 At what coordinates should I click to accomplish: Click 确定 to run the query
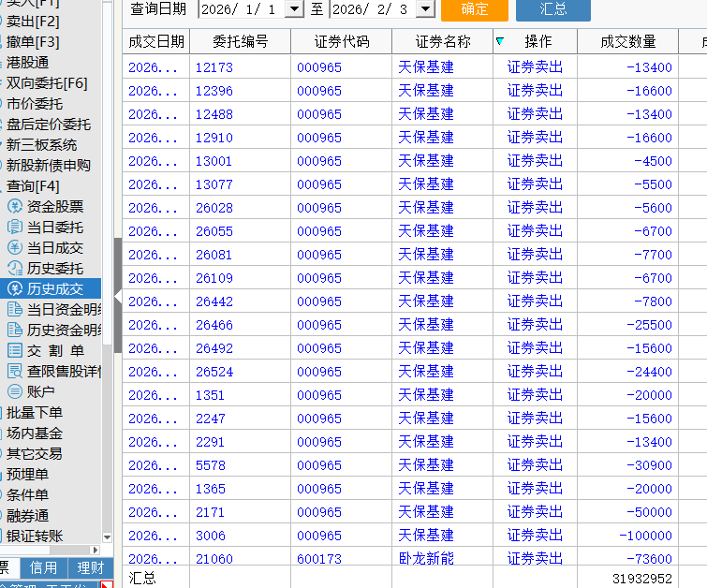pyautogui.click(x=475, y=9)
